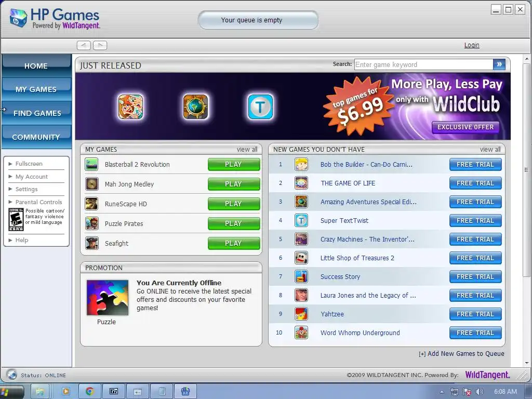Screen dimensions: 532x399
Task: Click the EXCLUSIVE OFFER button
Action: pyautogui.click(x=465, y=127)
